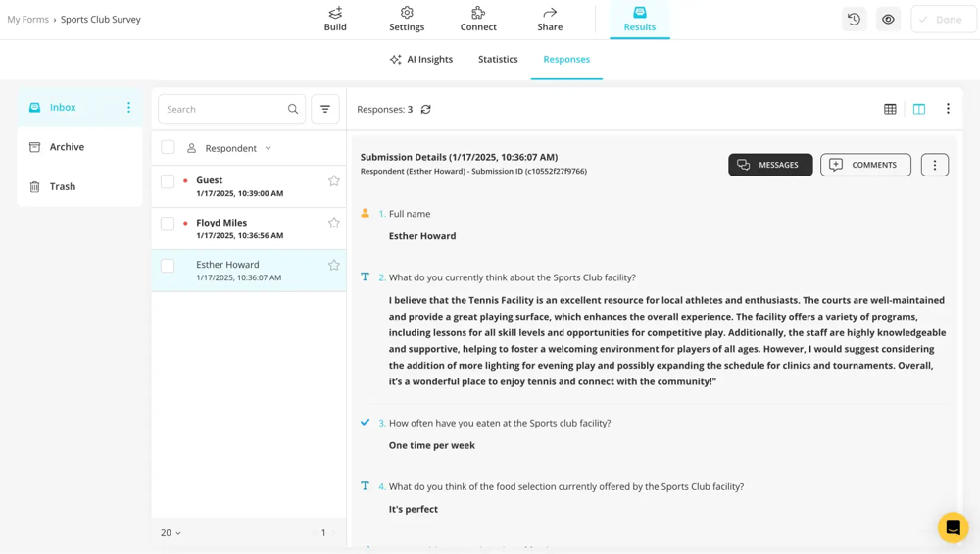The height and width of the screenshot is (554, 980).
Task: Switch to split panel view
Action: tap(919, 109)
